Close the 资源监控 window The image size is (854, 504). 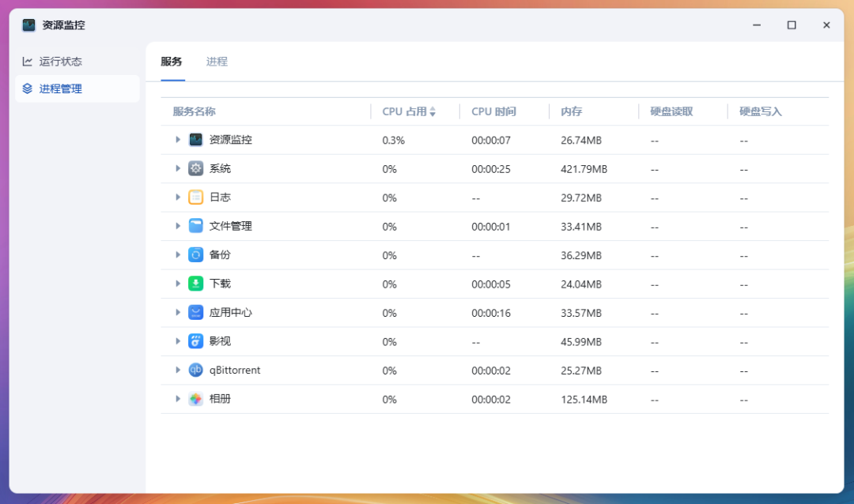tap(826, 25)
